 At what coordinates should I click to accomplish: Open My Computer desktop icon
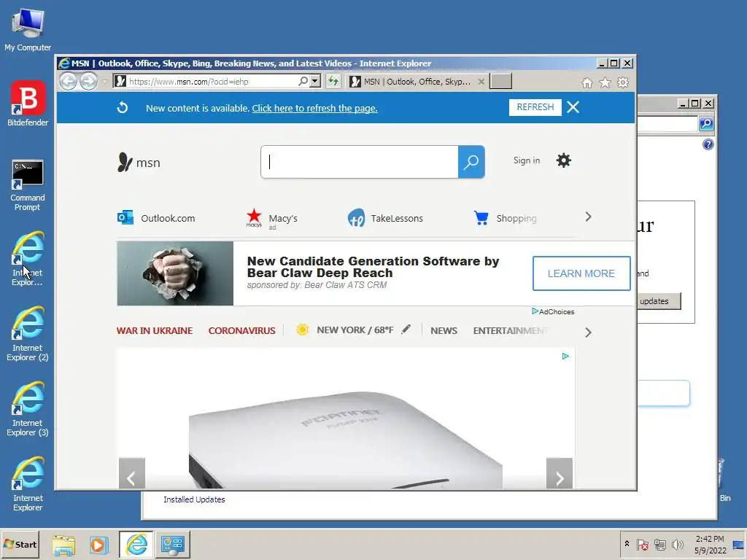(28, 29)
